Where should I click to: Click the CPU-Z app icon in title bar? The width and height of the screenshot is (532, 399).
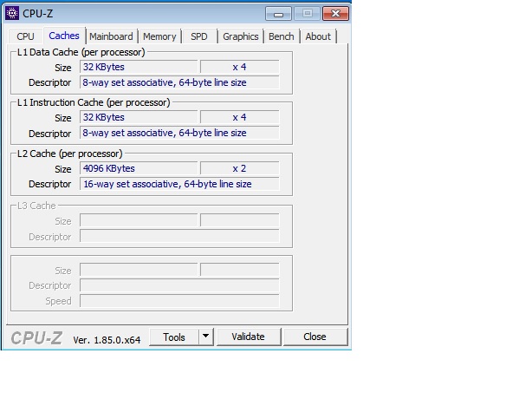click(x=12, y=14)
